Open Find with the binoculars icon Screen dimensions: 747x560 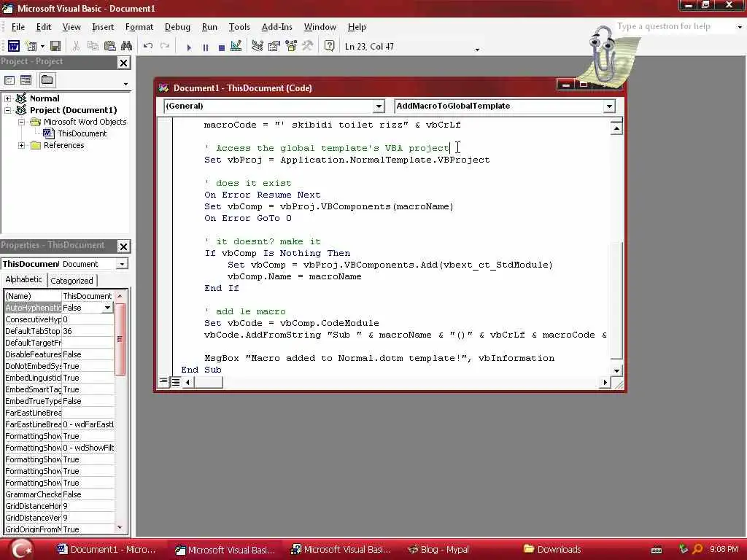tap(126, 46)
